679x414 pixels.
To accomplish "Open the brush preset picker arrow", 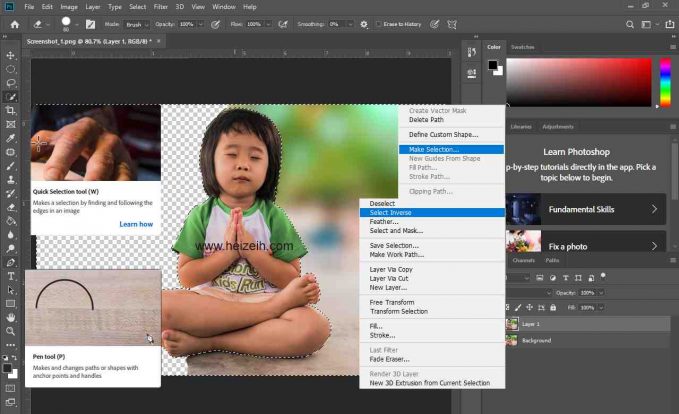I will [76, 25].
